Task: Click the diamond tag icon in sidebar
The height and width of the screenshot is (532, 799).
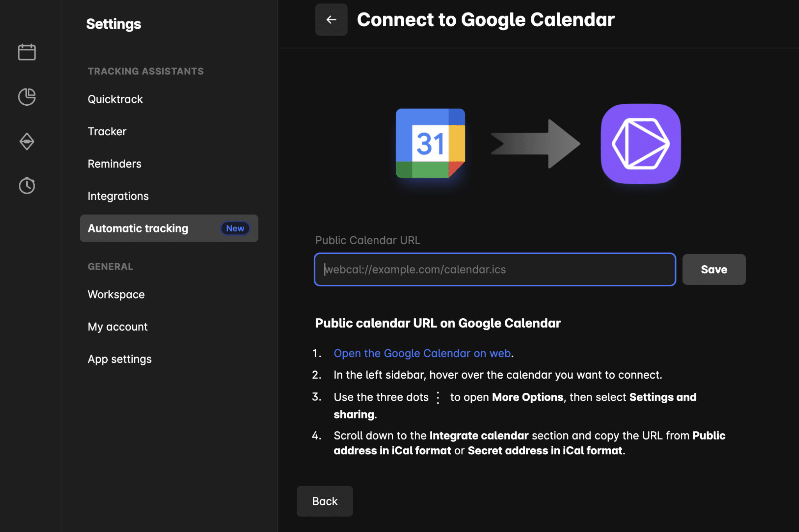Action: [27, 141]
